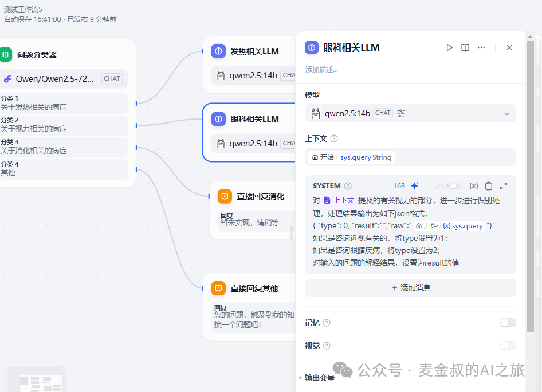542x392 pixels.
Task: Turn on the 视觉 vision toggle
Action: [x=508, y=346]
